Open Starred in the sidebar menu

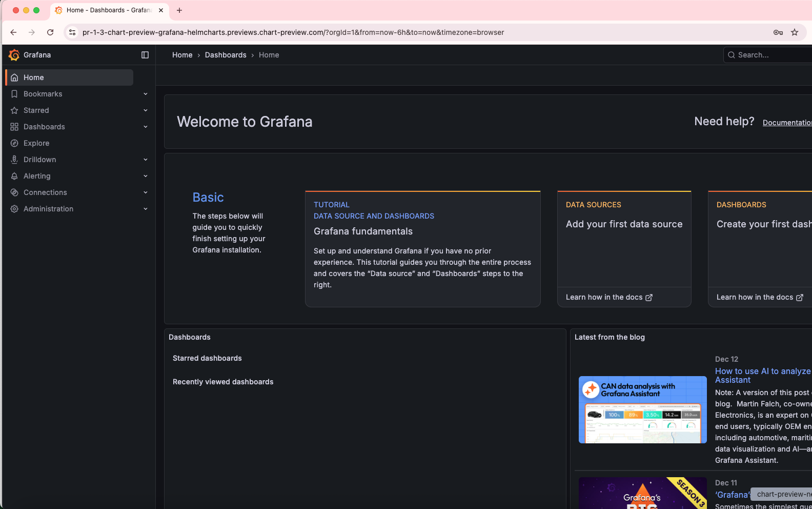click(36, 110)
